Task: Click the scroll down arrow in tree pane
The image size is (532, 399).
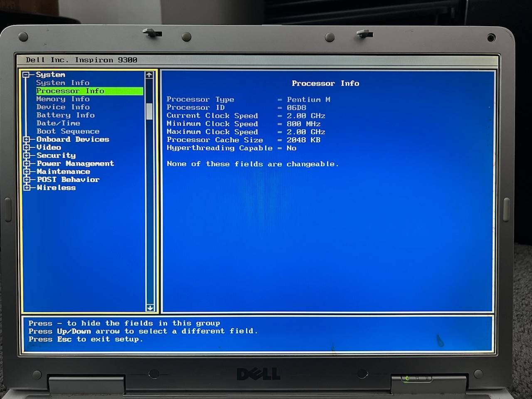Action: coord(150,308)
